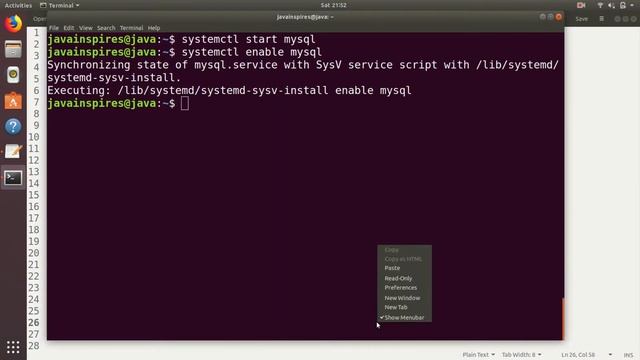Click the 'Executing: /lib/systemd/systemd-sysv-install enable mysql' line
The height and width of the screenshot is (360, 640).
tap(229, 91)
